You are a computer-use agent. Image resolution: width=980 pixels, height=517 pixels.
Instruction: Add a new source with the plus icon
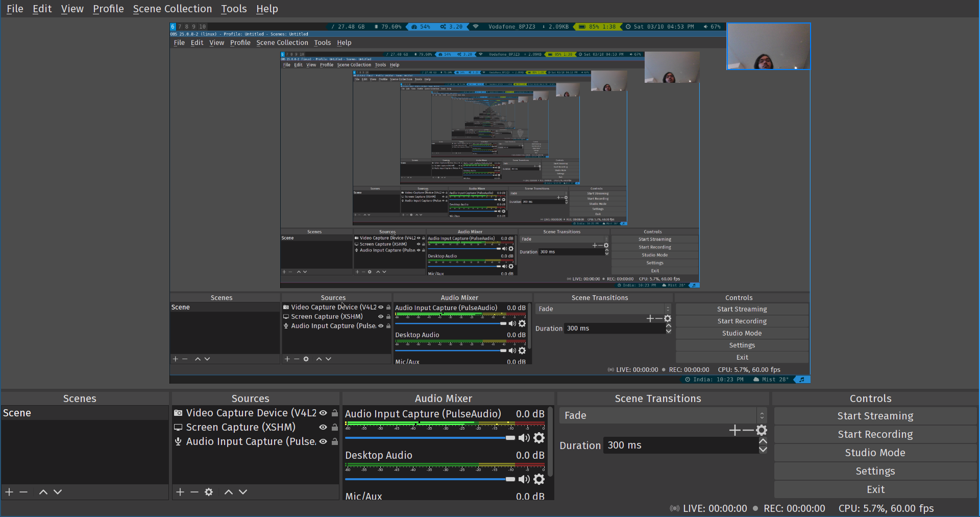180,492
